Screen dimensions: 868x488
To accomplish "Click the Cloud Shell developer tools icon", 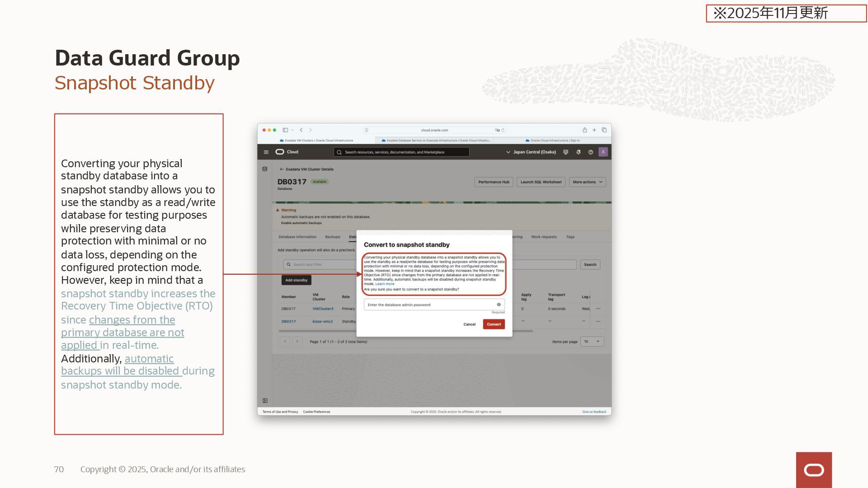I will 566,152.
